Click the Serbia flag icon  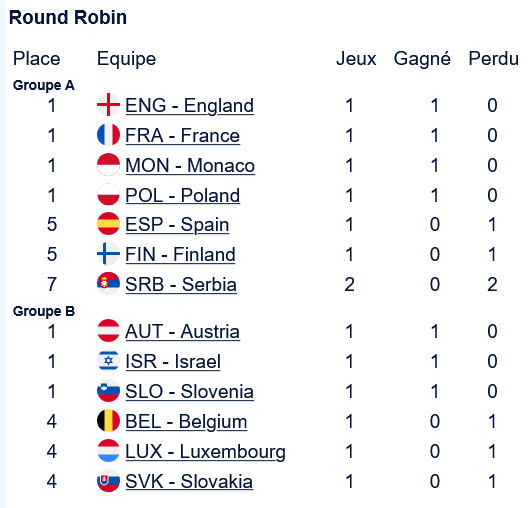[x=108, y=283]
